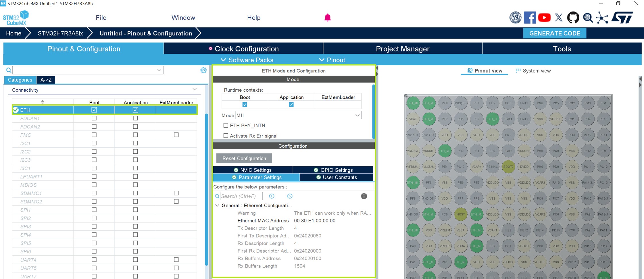Click the VBAT pin on the chip
This screenshot has height=279, width=644.
coord(413,119)
